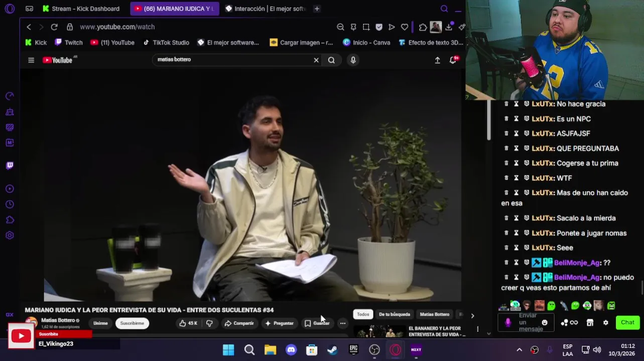Open the Twitch panel in Opera sidebar
This screenshot has width=644, height=361.
click(10, 165)
